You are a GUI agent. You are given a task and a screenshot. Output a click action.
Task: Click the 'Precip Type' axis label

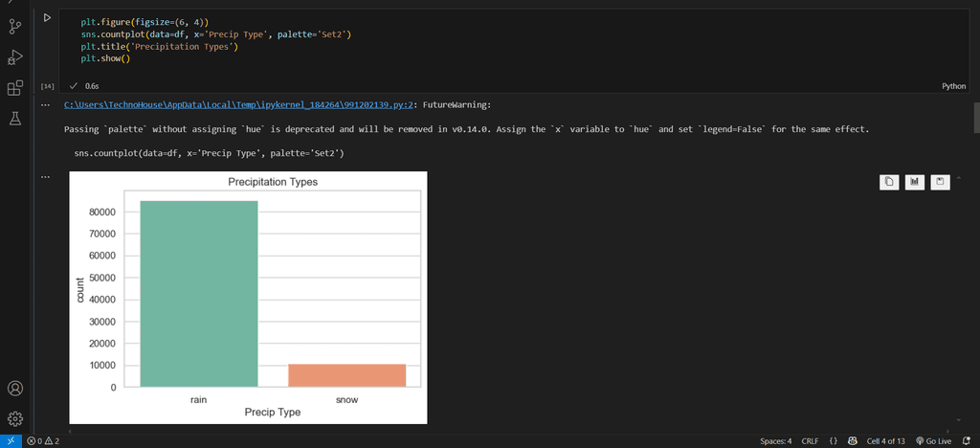pyautogui.click(x=273, y=413)
